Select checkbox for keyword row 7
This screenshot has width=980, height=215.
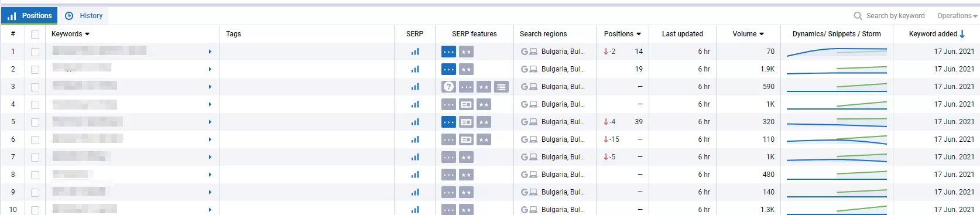coord(35,158)
